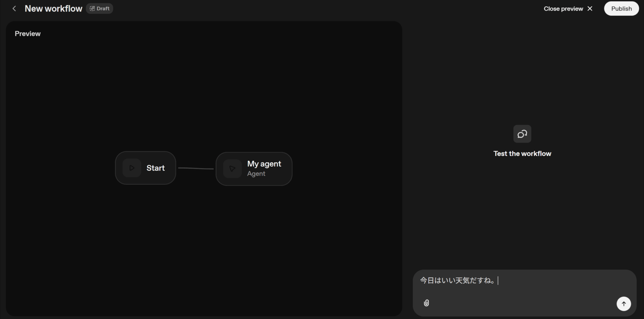Select the My agent node title
644x319 pixels.
pyautogui.click(x=264, y=164)
